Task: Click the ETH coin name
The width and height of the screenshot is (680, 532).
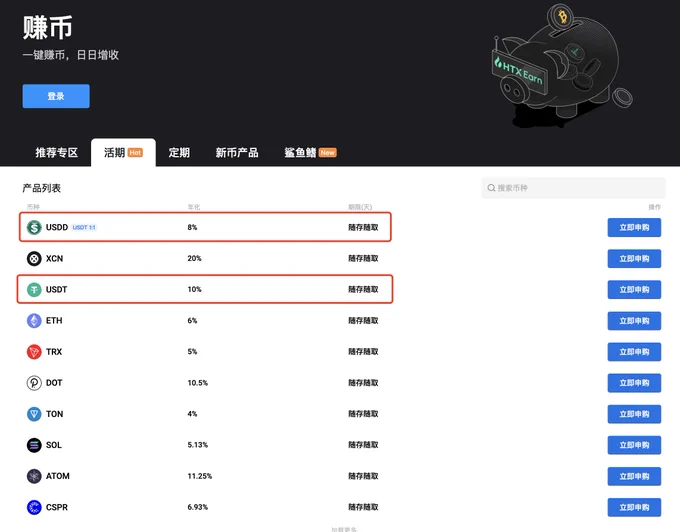Action: click(x=54, y=321)
